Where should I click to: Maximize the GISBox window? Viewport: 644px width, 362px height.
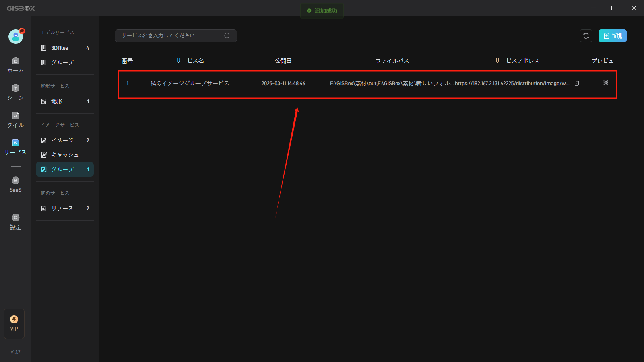(614, 8)
